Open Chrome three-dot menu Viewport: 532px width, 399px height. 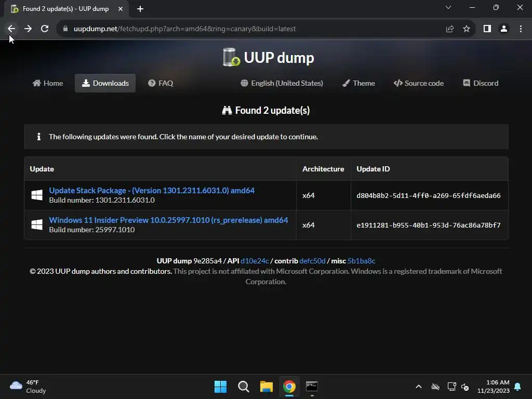[521, 29]
